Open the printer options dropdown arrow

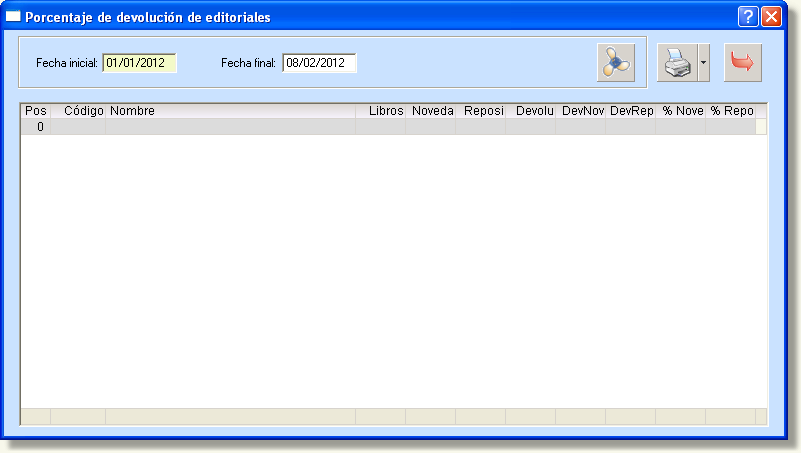tap(703, 63)
